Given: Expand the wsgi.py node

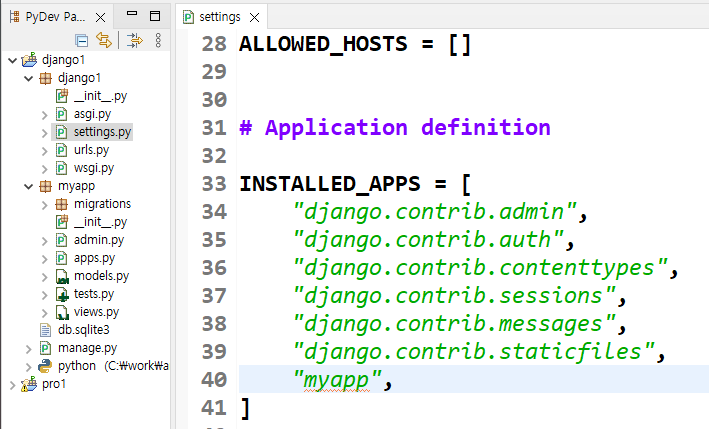Looking at the screenshot, I should (44, 169).
